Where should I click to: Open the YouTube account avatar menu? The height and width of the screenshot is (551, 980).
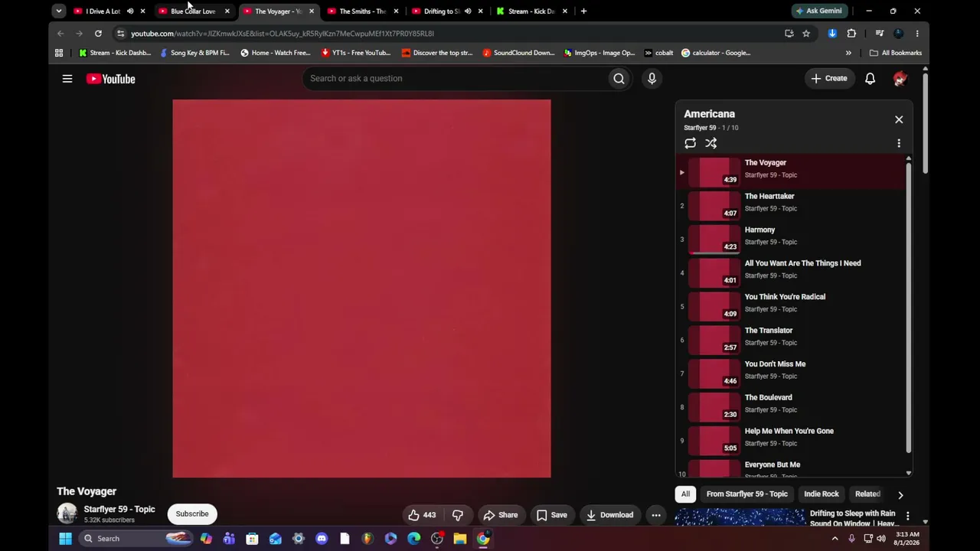tap(900, 78)
